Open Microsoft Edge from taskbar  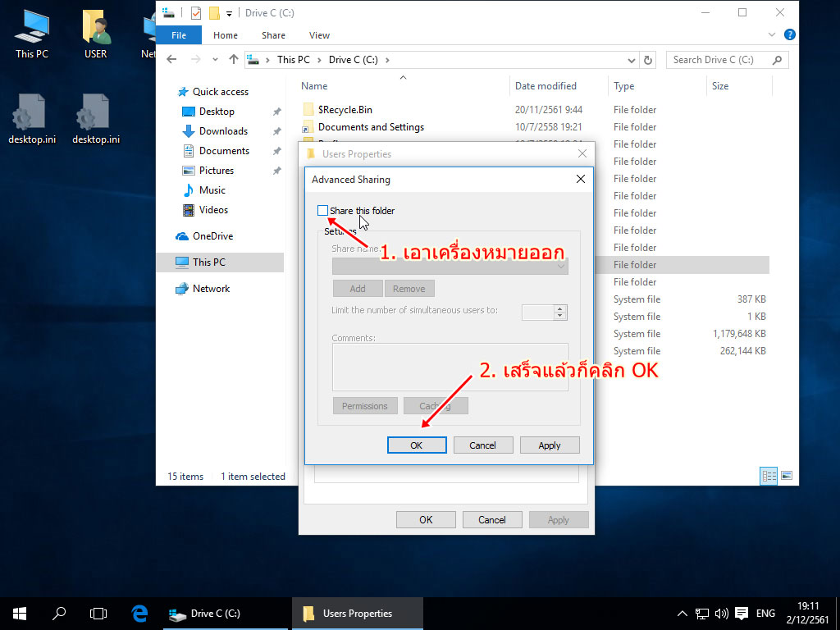[x=139, y=613]
